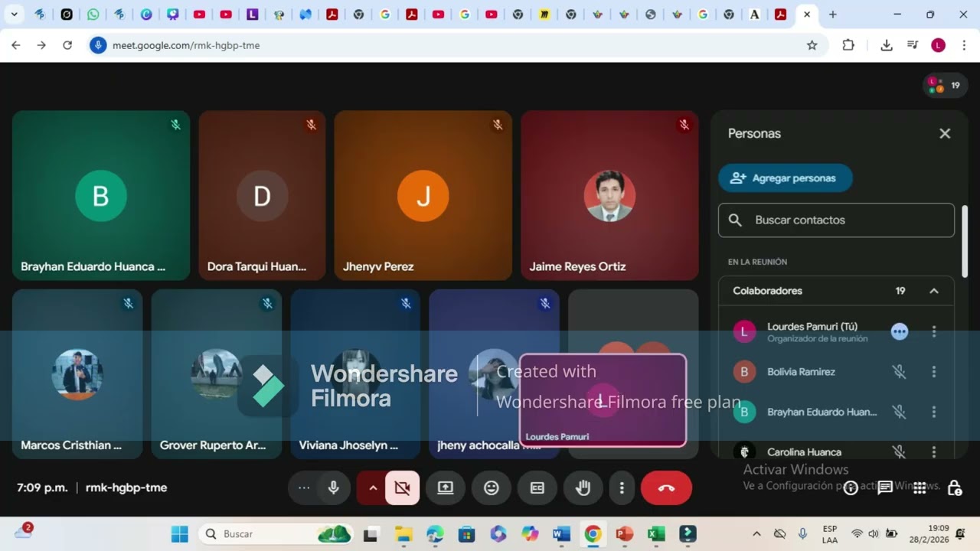Open Excel from the taskbar
Viewport: 980px width, 551px height.
click(656, 533)
